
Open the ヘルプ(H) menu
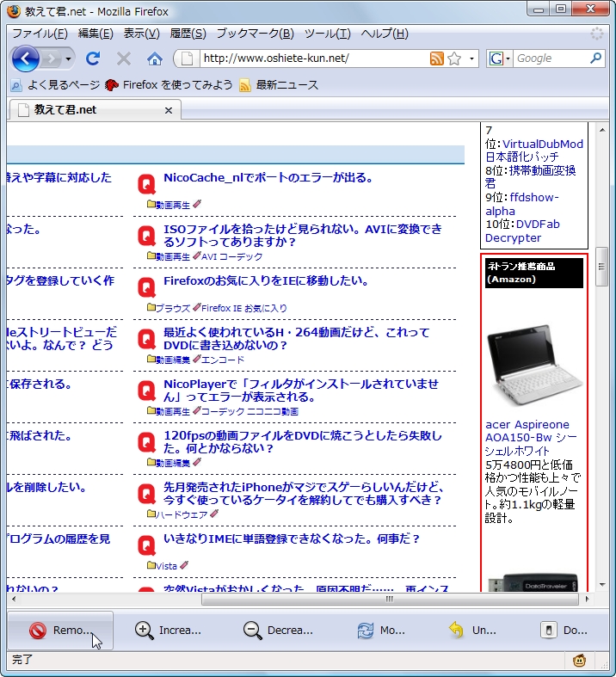pyautogui.click(x=385, y=34)
